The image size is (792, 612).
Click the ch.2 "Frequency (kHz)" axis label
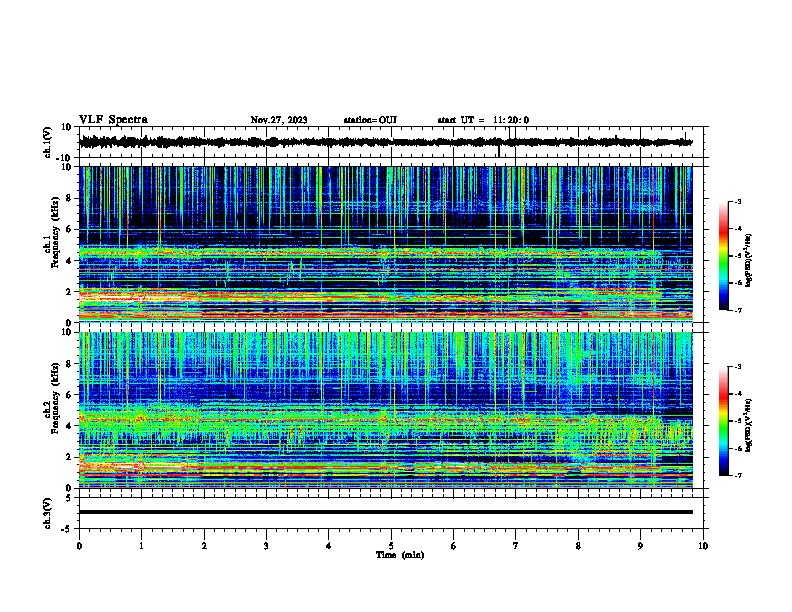click(x=55, y=398)
